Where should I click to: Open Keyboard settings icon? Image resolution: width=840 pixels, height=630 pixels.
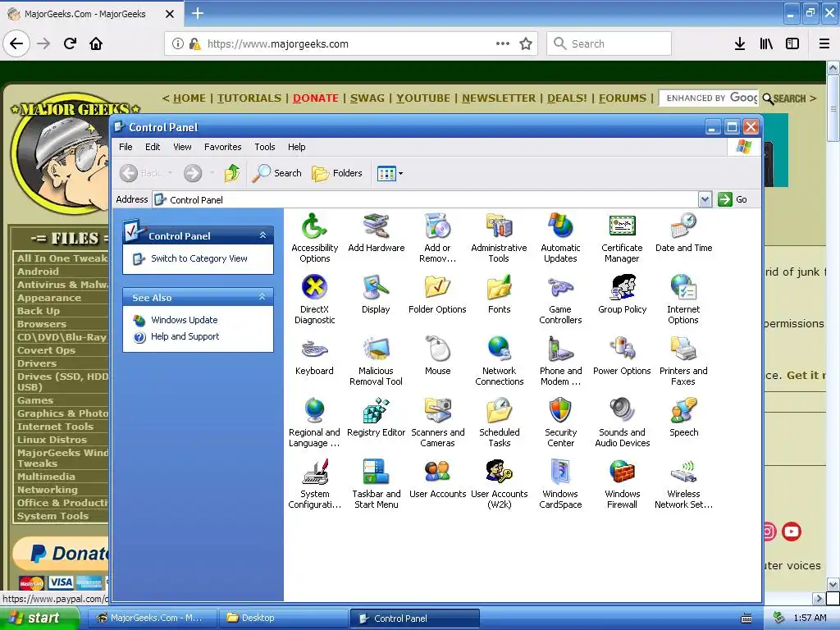(x=314, y=356)
